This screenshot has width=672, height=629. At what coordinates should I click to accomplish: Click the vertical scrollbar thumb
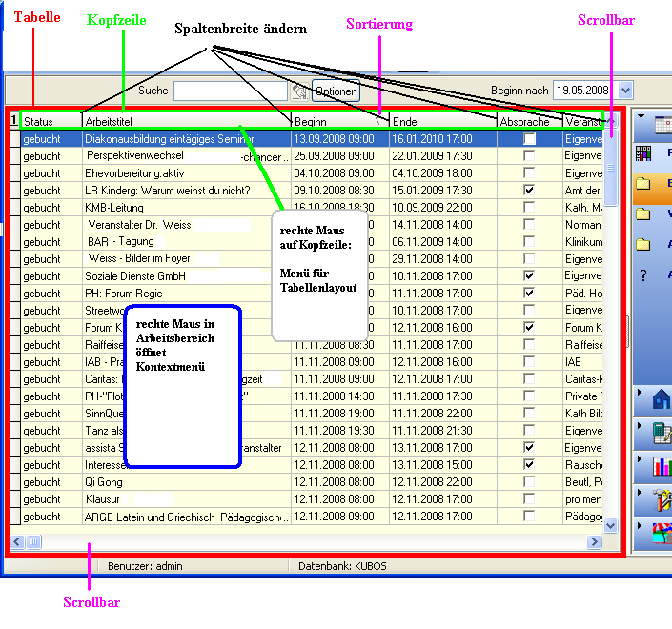pyautogui.click(x=610, y=168)
